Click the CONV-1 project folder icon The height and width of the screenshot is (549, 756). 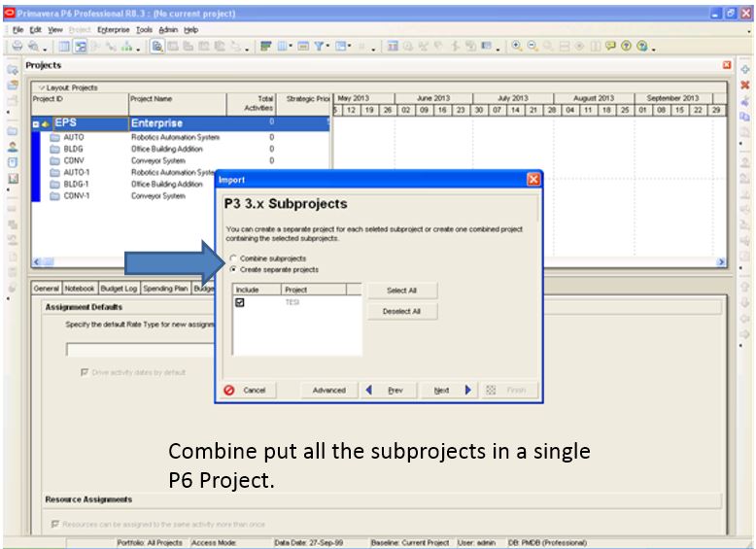pyautogui.click(x=54, y=195)
